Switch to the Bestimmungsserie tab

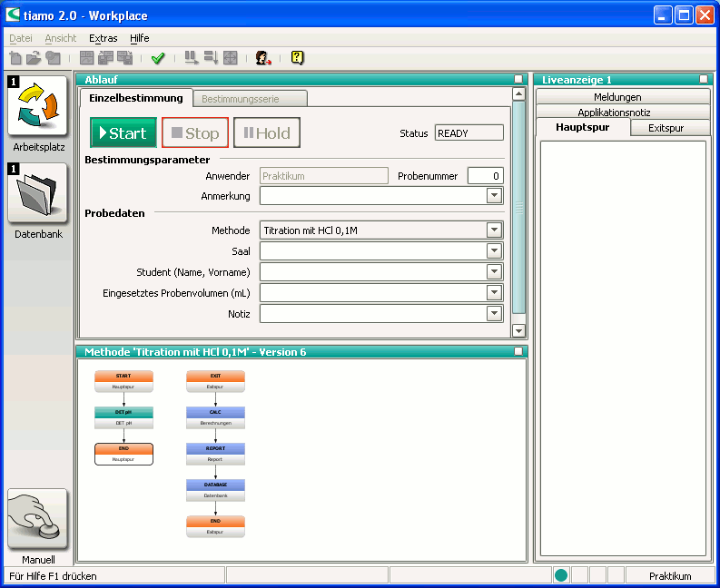pos(240,98)
